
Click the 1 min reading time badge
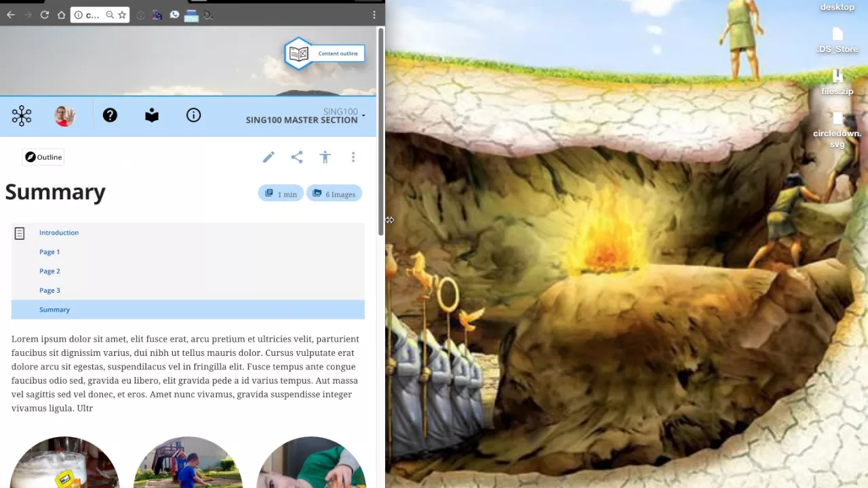(x=281, y=194)
